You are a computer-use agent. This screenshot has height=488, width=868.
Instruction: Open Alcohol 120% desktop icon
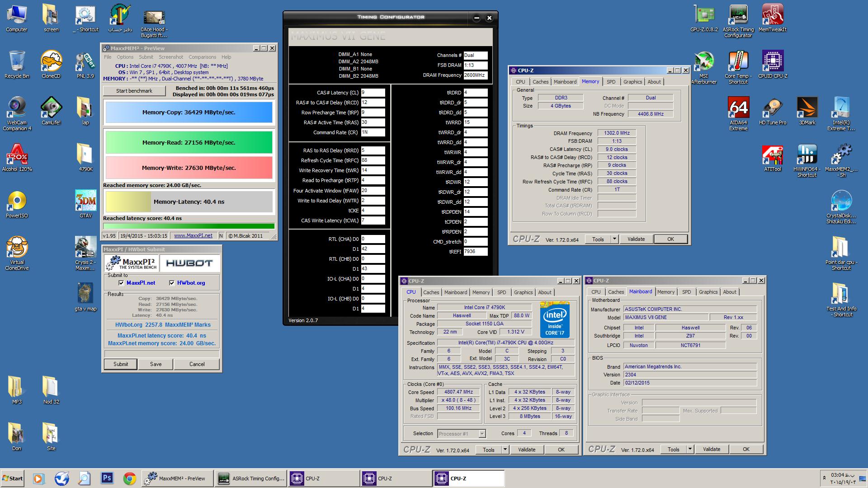tap(17, 158)
